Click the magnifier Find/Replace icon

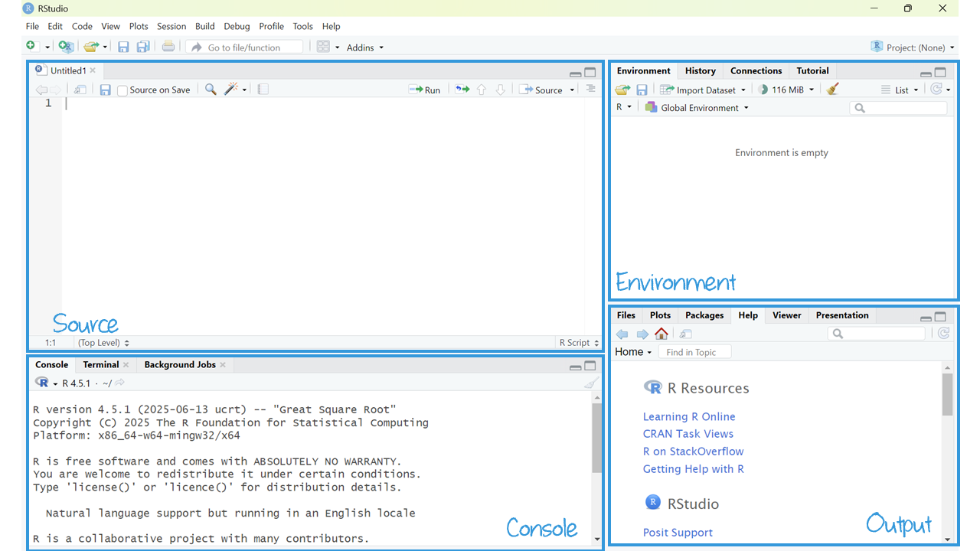[211, 90]
